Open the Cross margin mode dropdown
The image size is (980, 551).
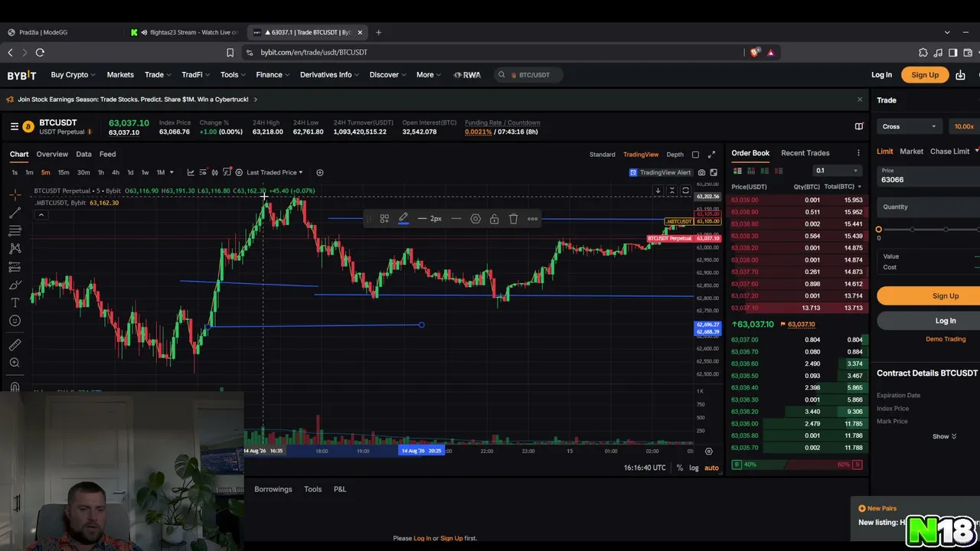click(909, 126)
